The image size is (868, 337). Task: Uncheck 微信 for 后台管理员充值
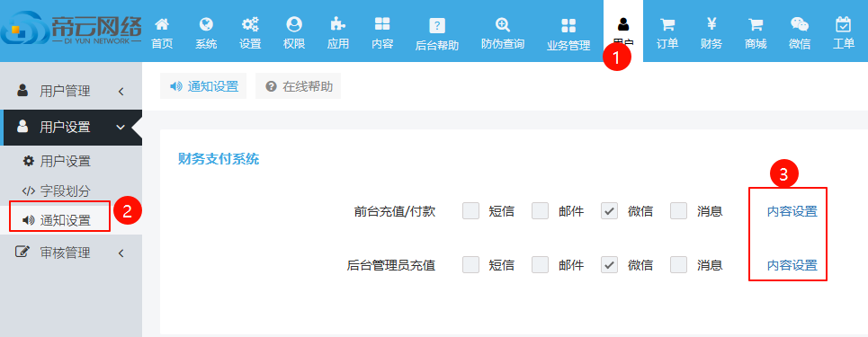point(610,265)
